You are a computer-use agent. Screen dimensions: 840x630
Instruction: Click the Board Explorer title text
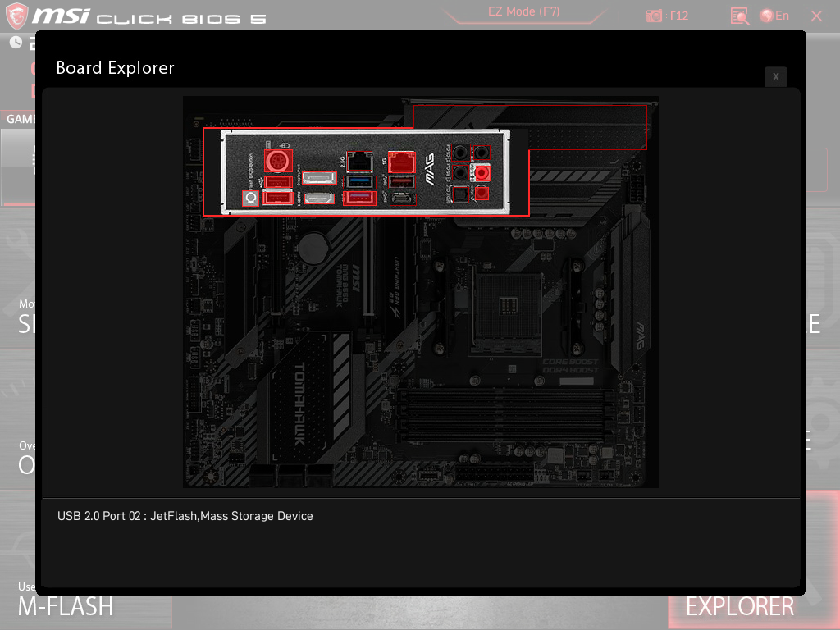pos(115,68)
